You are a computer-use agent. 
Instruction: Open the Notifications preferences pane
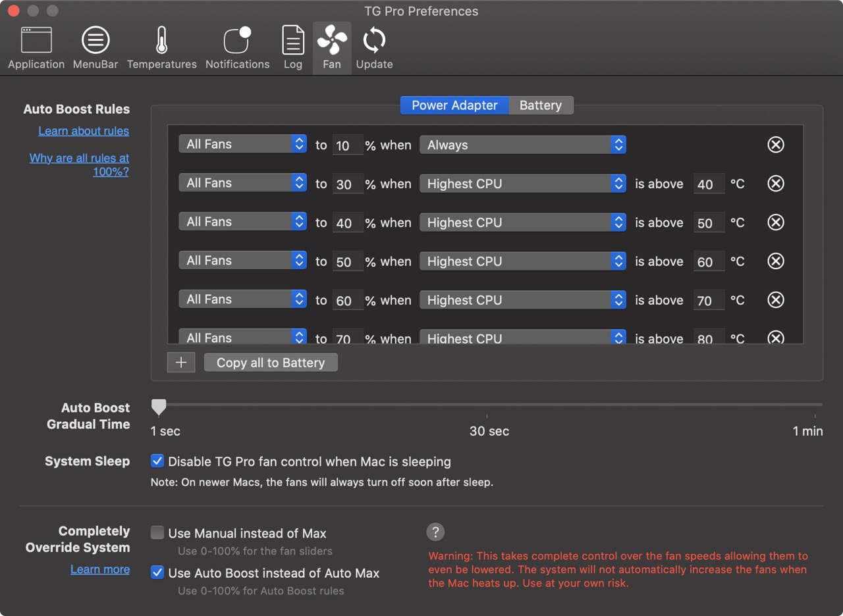pyautogui.click(x=237, y=47)
